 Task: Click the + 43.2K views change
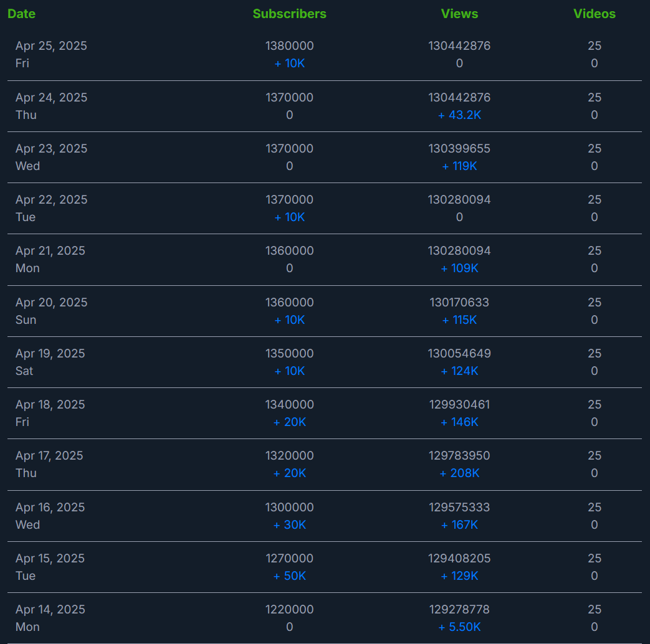459,115
